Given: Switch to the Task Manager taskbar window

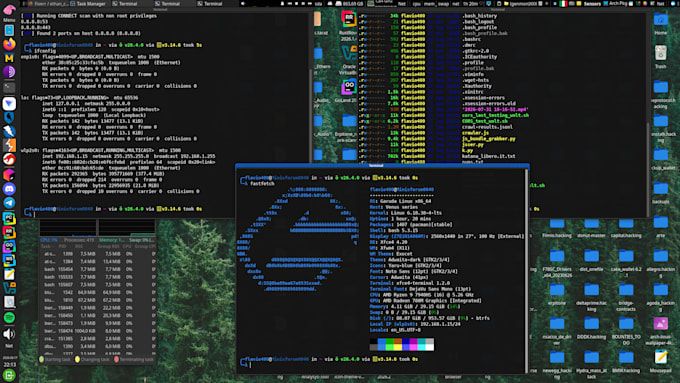Looking at the screenshot, I should 88,3.
